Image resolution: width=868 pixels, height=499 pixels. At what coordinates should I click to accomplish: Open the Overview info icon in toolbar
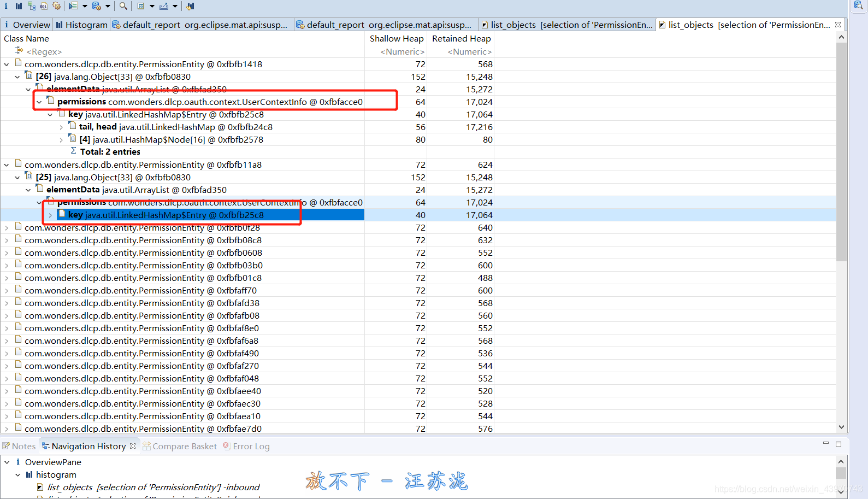6,6
